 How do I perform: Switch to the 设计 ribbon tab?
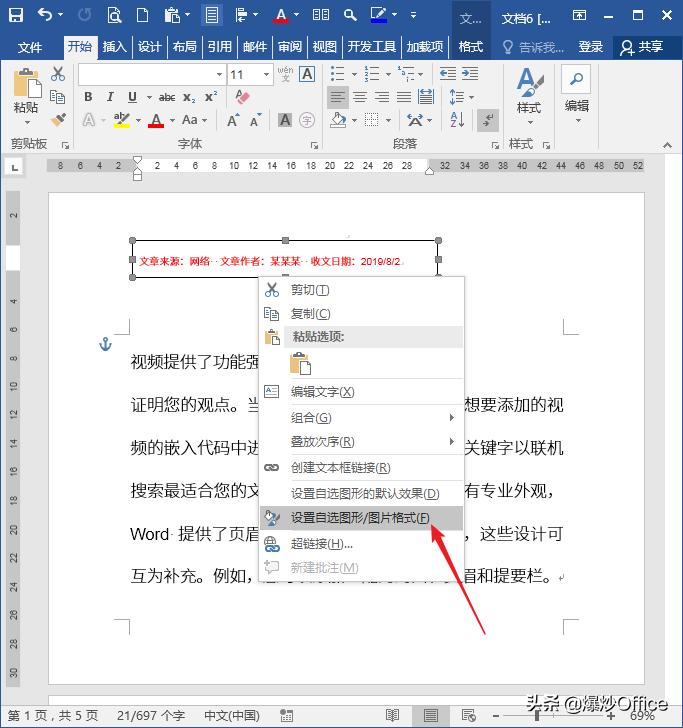coord(150,47)
